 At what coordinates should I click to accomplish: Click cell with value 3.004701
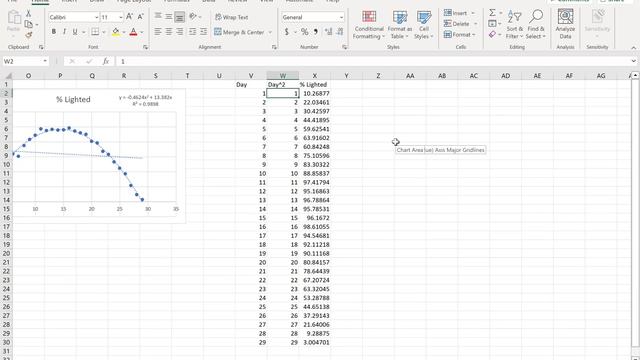point(315,342)
